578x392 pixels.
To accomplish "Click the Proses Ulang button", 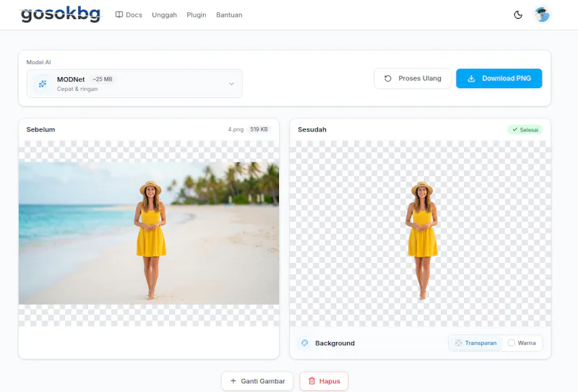I will (x=413, y=79).
